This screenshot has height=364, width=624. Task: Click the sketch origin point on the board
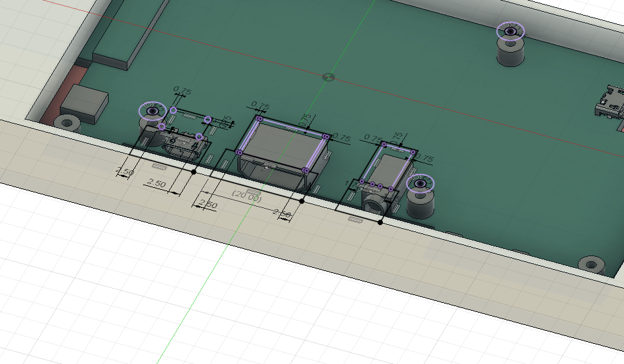[x=328, y=77]
